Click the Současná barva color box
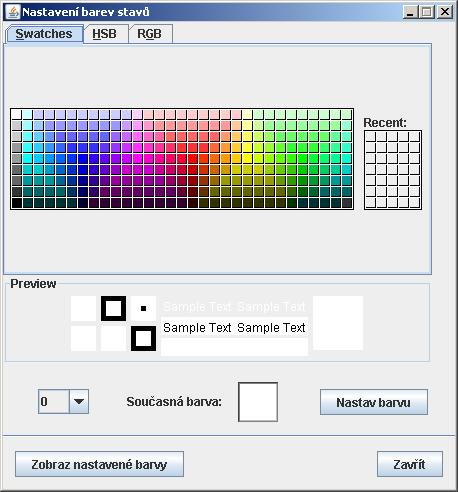 point(258,402)
